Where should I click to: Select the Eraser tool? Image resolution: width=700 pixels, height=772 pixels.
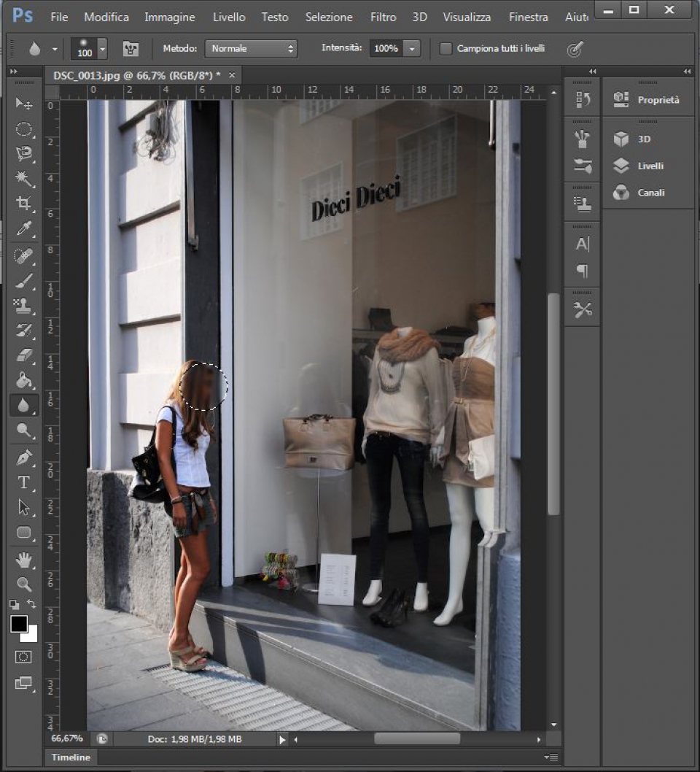tap(24, 355)
